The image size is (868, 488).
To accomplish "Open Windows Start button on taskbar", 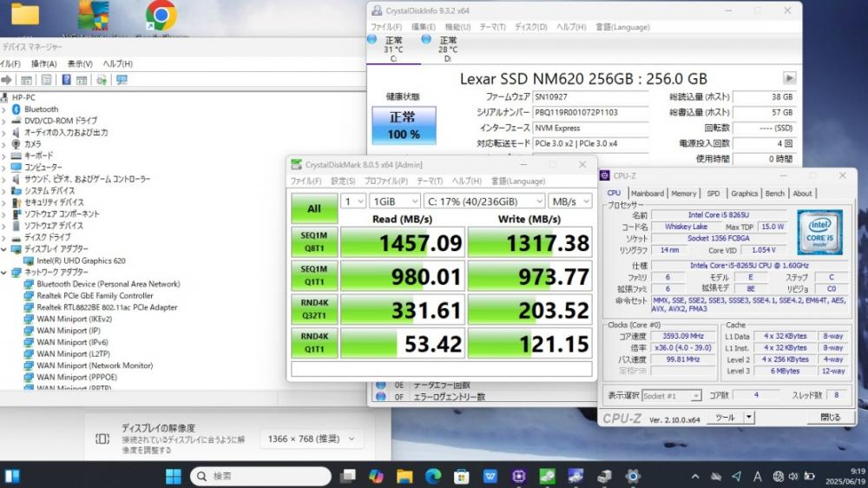I will point(174,476).
